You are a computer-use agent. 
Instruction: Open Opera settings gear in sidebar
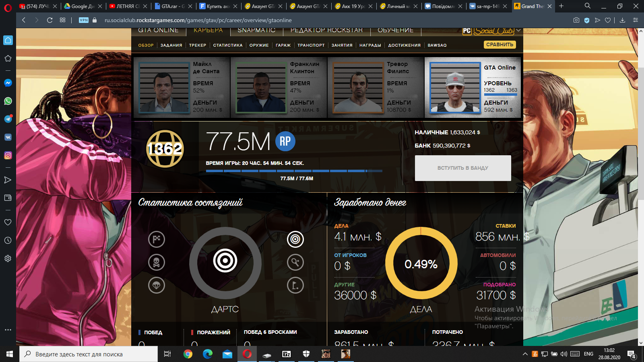[8, 259]
